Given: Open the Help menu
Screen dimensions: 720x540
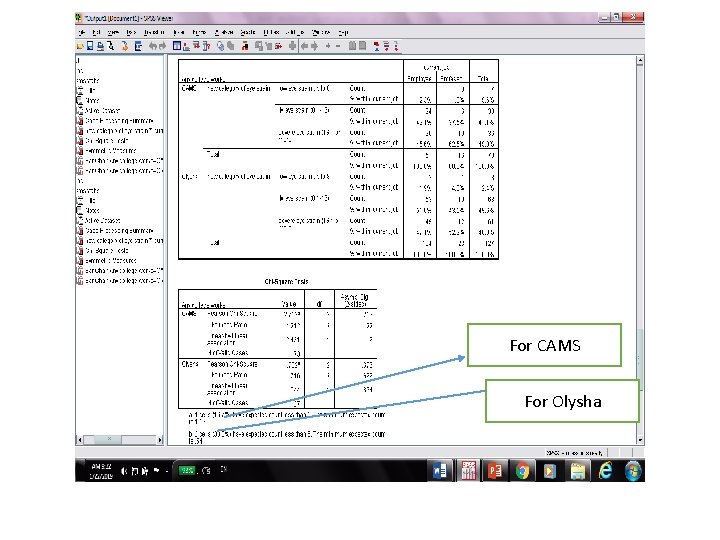Looking at the screenshot, I should pos(343,32).
